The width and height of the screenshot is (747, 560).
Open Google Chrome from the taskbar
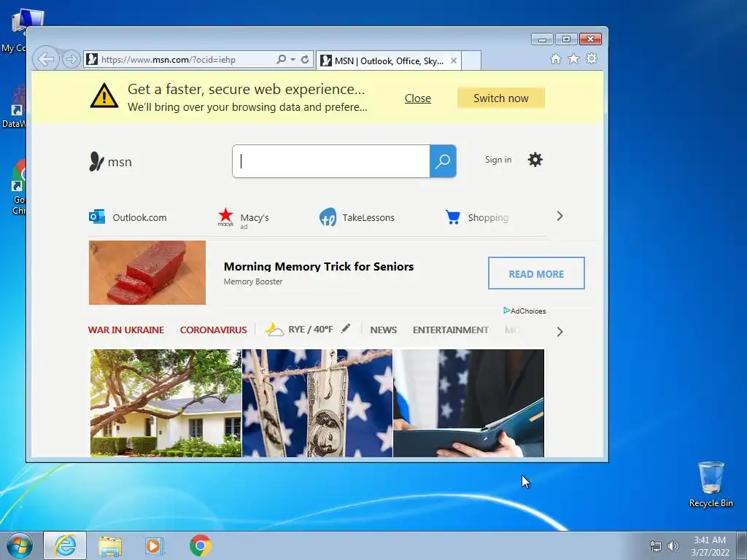[201, 545]
